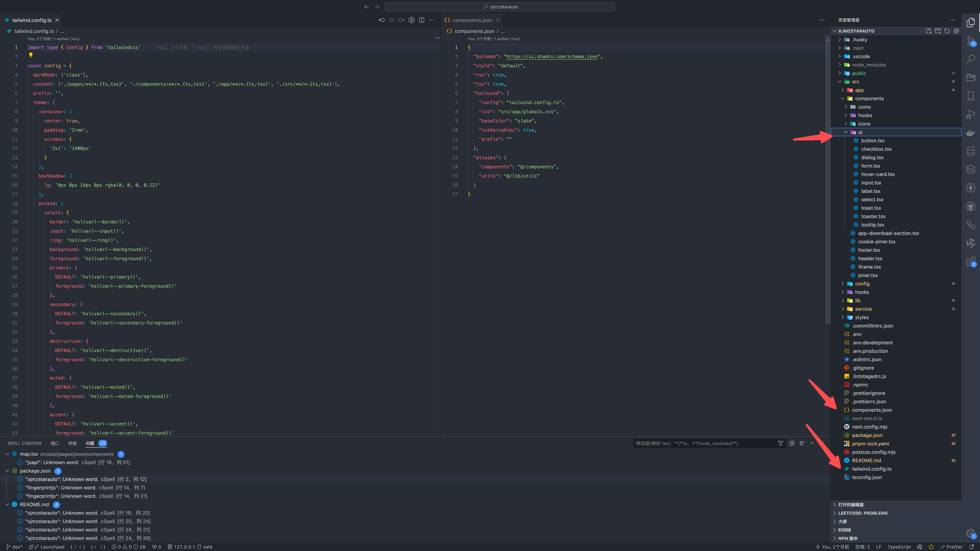Viewport: 980px width, 551px height.
Task: Open the SPELL CHECKER panel tab
Action: click(x=24, y=443)
